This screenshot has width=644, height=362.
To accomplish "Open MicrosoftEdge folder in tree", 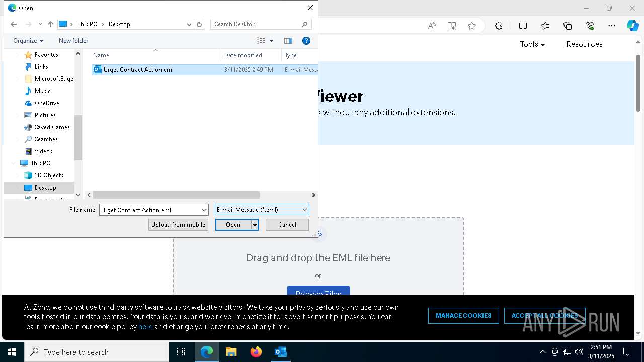I will pos(54,79).
